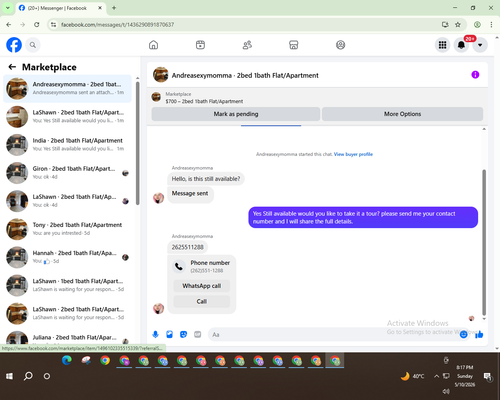Launch Microsoft Edge from taskbar

(67, 361)
